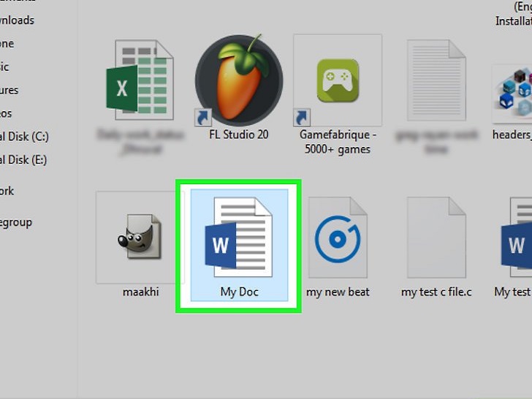Select the headers colored cubes file icon
This screenshot has height=399, width=532.
(512, 94)
